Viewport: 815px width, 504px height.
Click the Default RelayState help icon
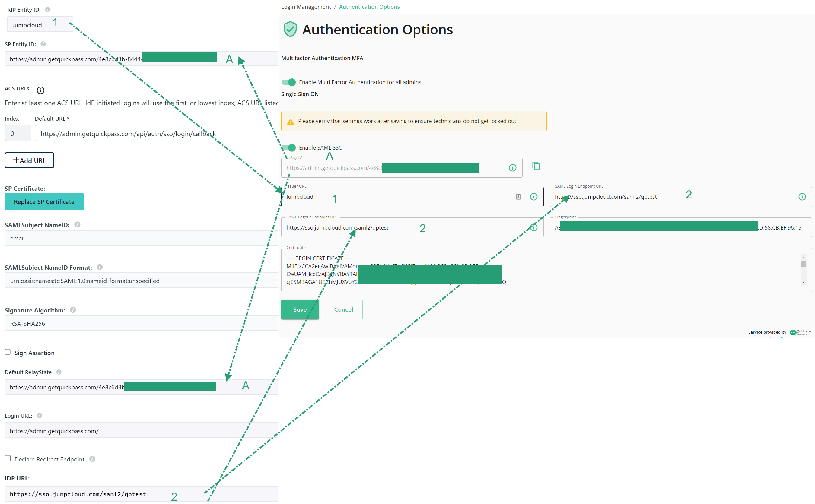[x=59, y=372]
